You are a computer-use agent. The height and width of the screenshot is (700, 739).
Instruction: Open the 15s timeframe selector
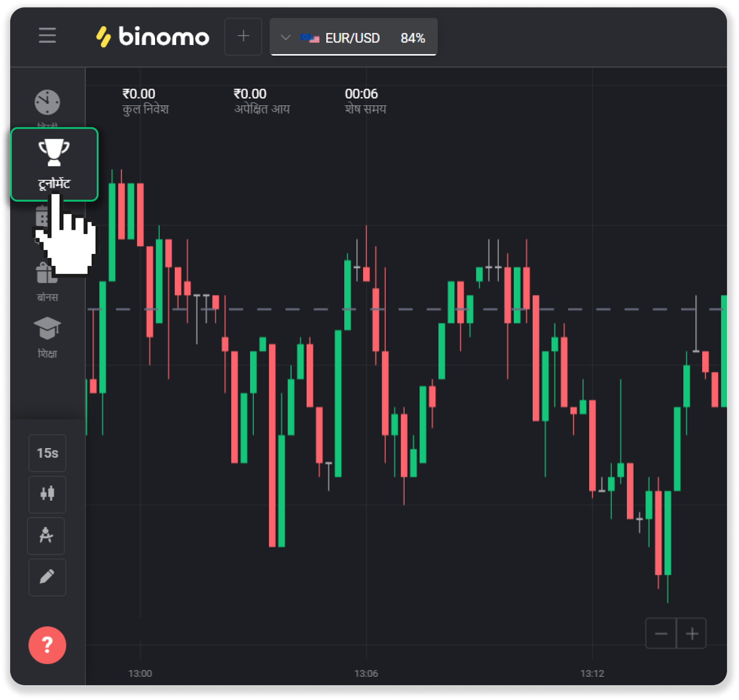(47, 453)
